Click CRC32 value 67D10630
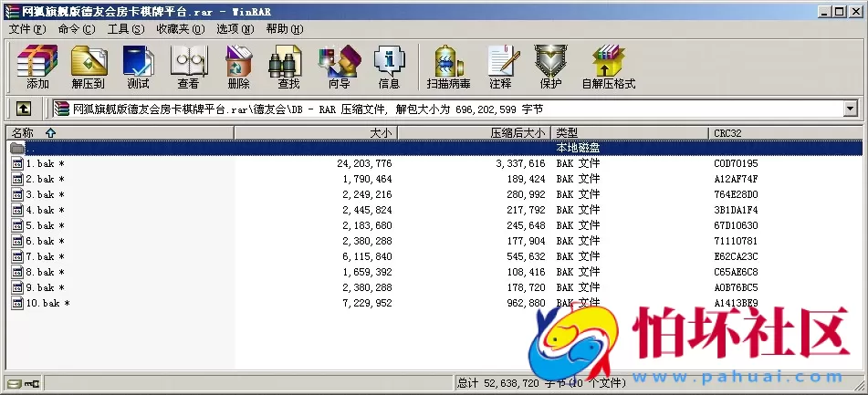Screen dimensions: 868x395 [x=736, y=225]
